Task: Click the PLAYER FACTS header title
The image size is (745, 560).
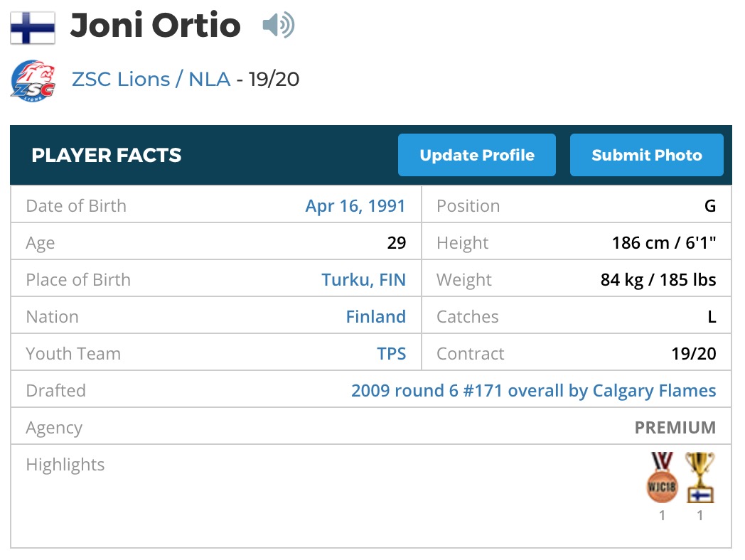Action: [x=107, y=156]
